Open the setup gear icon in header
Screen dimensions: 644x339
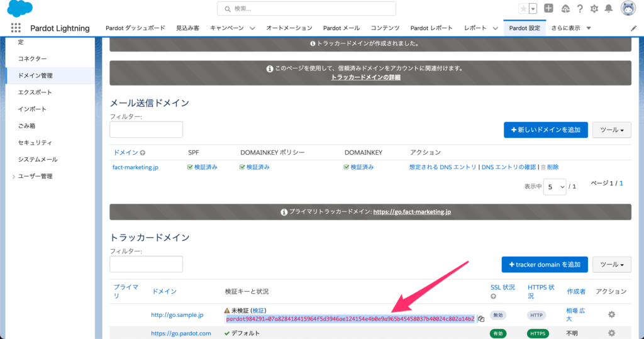[x=594, y=9]
